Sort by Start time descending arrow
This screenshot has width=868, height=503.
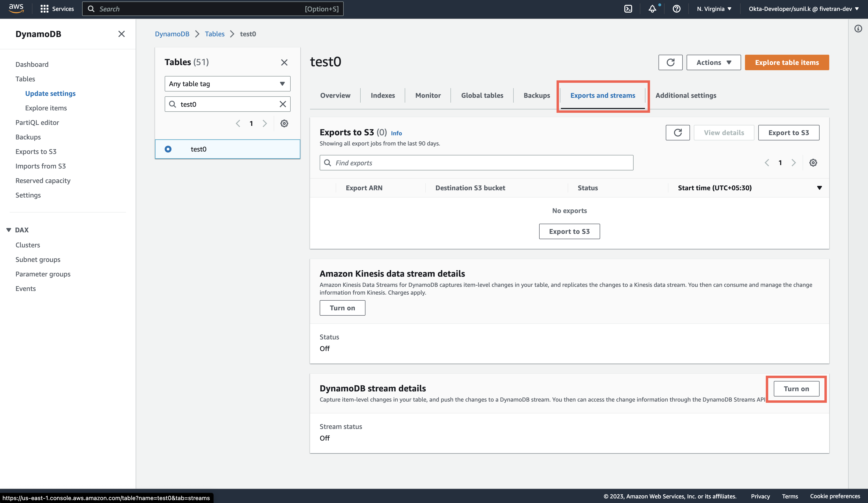click(x=819, y=188)
